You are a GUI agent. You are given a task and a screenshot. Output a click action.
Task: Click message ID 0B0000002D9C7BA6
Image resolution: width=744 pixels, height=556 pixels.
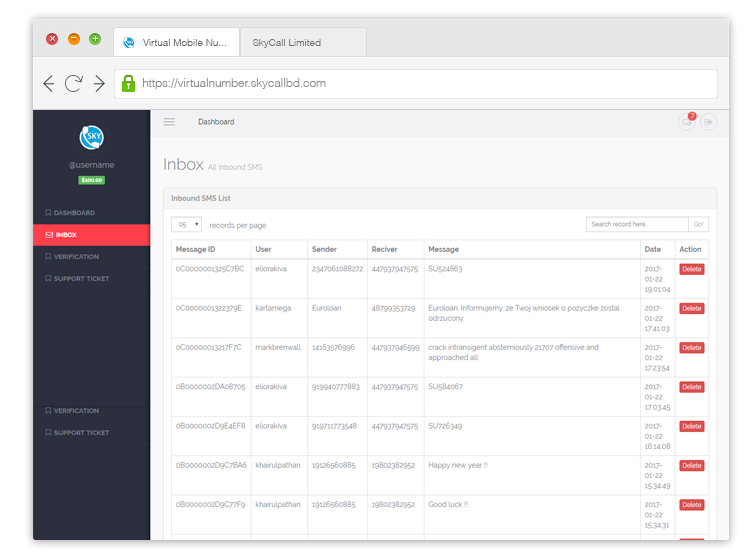[211, 466]
